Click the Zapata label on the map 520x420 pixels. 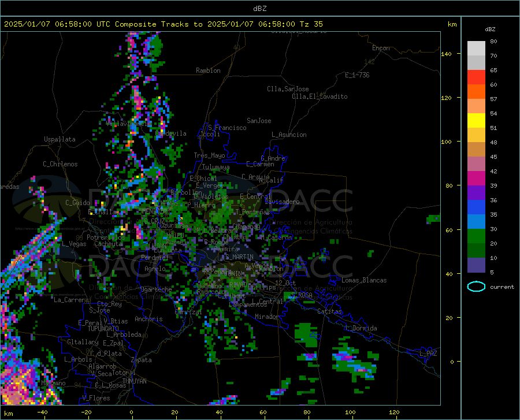click(142, 360)
